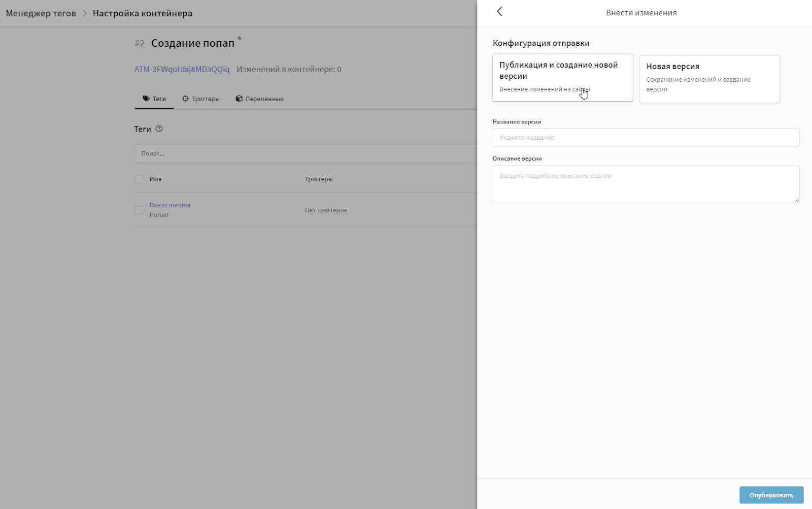Viewport: 812px width, 509px height.
Task: Click the Изменений в контейнере: 0 text
Action: [289, 69]
